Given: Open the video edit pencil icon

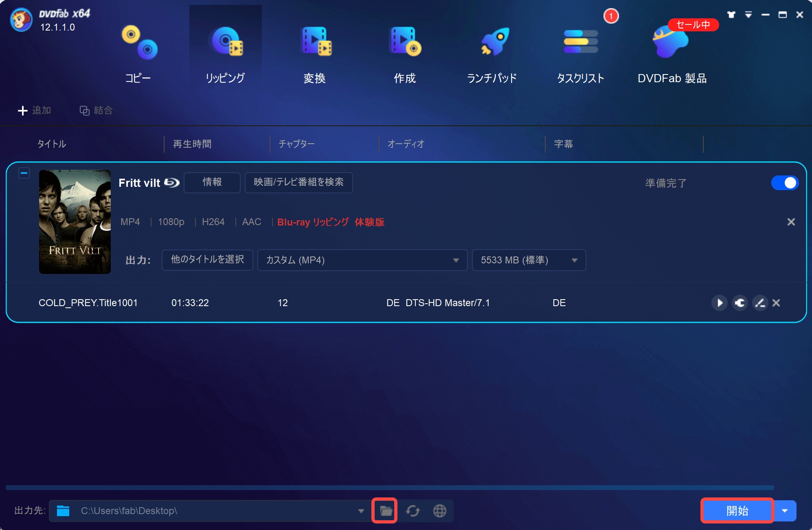Looking at the screenshot, I should pos(760,303).
